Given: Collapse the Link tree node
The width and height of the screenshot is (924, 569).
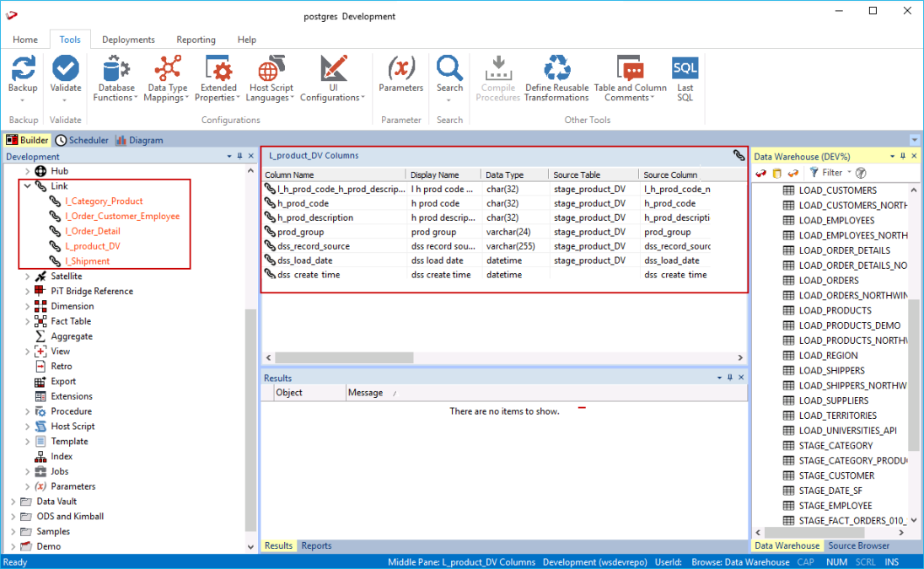Looking at the screenshot, I should [27, 186].
